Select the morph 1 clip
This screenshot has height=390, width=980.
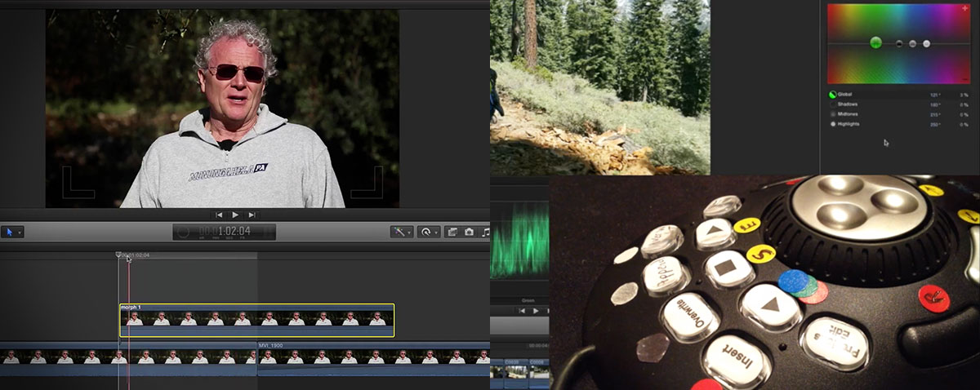(257, 321)
